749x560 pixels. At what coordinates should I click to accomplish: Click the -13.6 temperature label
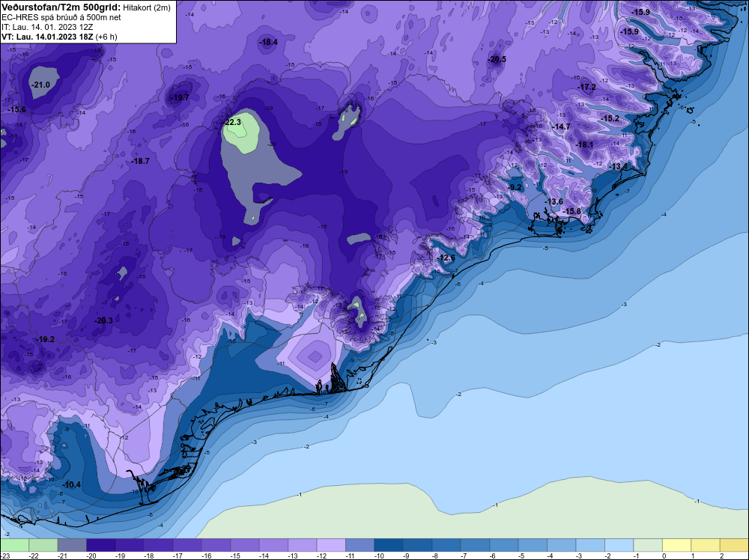coord(554,201)
